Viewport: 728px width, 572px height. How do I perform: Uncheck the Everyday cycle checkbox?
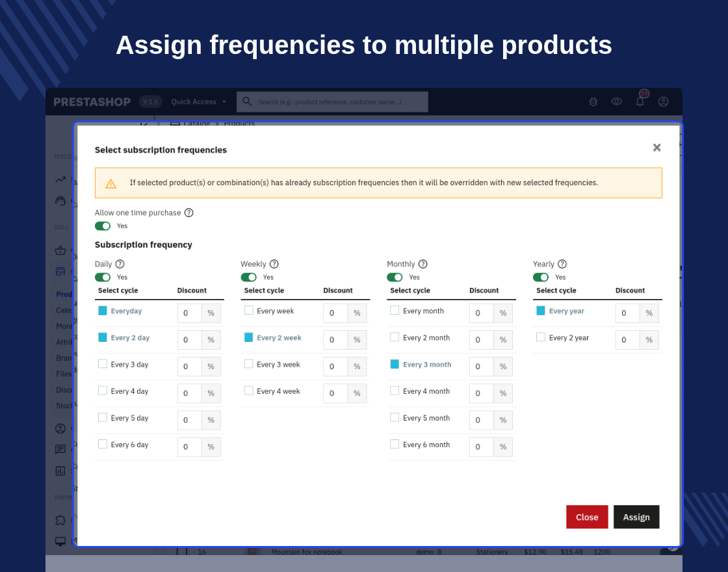103,311
